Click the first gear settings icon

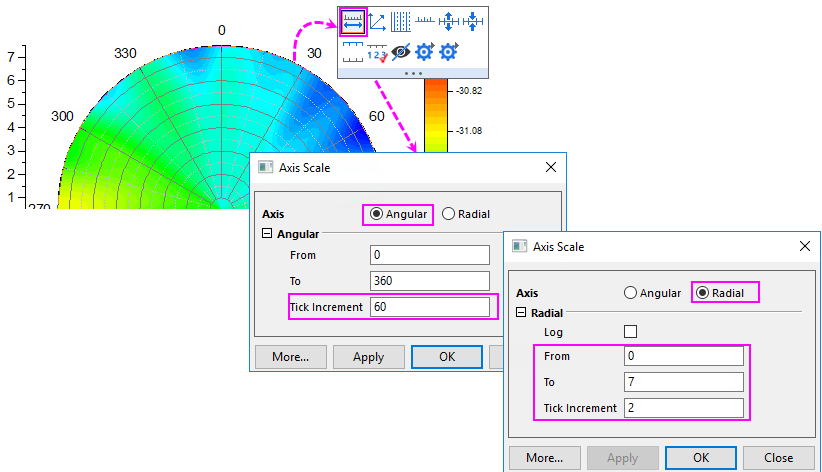[x=424, y=52]
